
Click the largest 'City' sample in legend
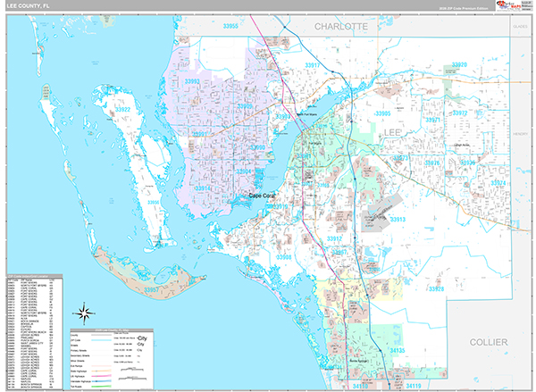pos(142,338)
